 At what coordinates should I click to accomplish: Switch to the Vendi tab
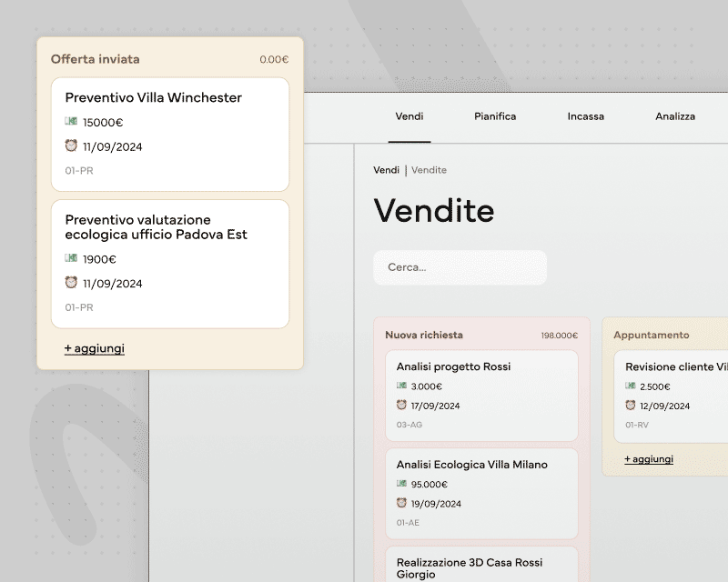coord(409,116)
